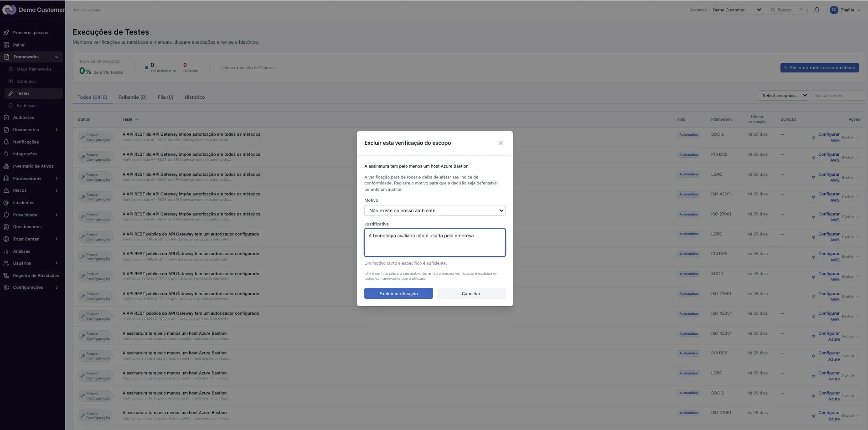Click the Controles icon in sidebar

coord(10,82)
